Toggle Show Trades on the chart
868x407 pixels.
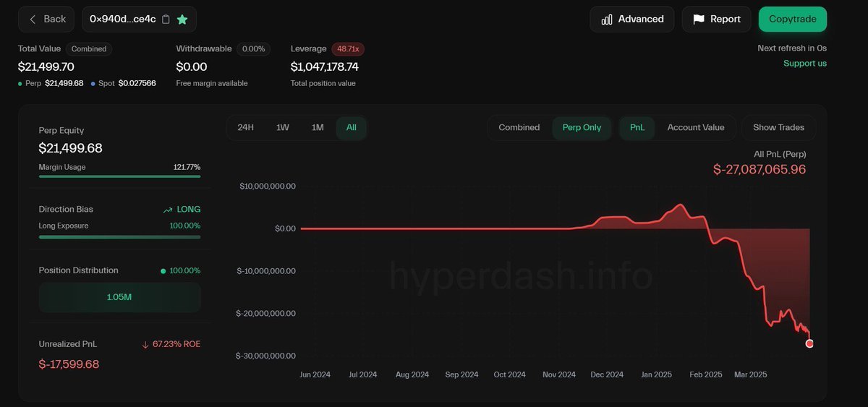coord(779,127)
